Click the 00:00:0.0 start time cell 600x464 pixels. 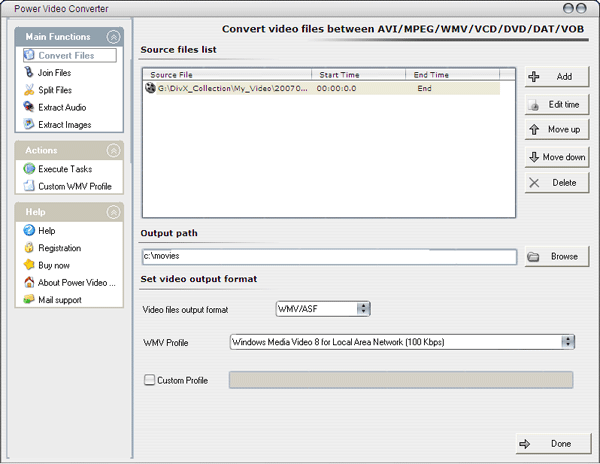(336, 88)
